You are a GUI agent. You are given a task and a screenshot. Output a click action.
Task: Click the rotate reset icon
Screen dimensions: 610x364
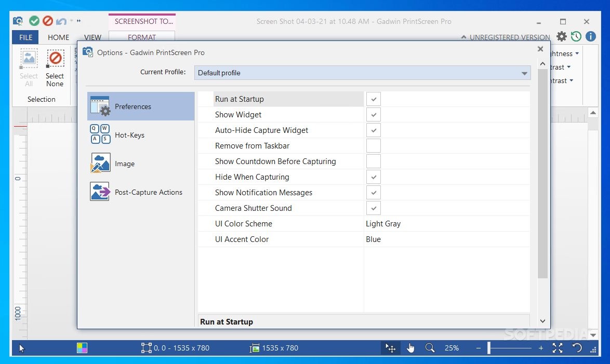coord(576,348)
